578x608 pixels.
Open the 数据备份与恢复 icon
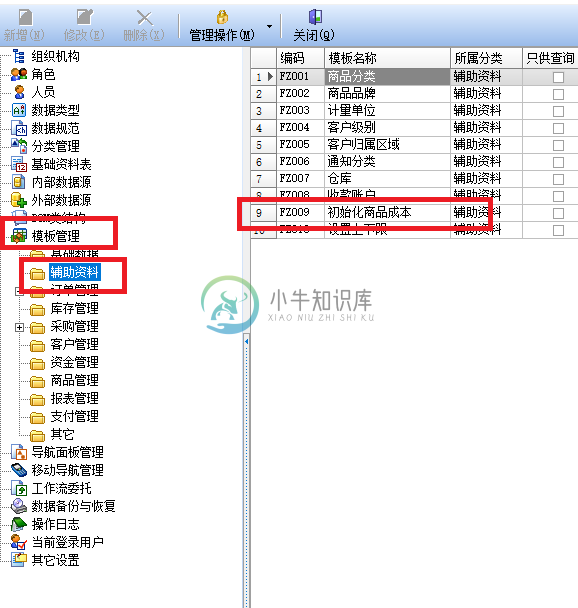click(19, 506)
